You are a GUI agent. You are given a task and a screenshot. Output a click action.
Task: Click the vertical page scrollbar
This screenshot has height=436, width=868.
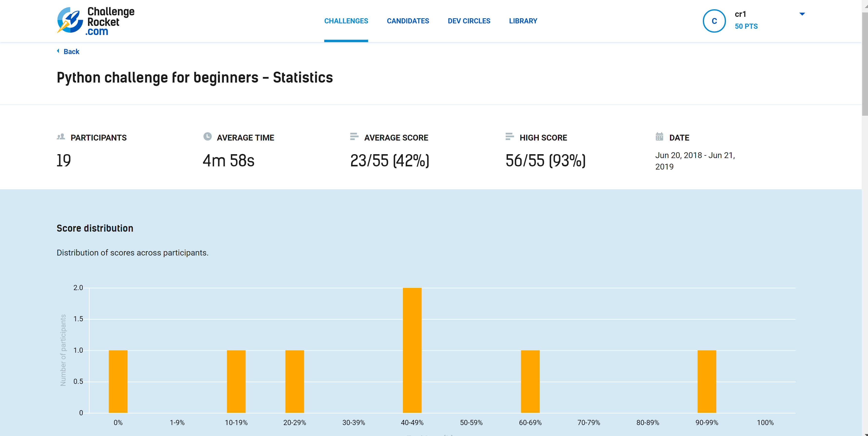[865, 64]
